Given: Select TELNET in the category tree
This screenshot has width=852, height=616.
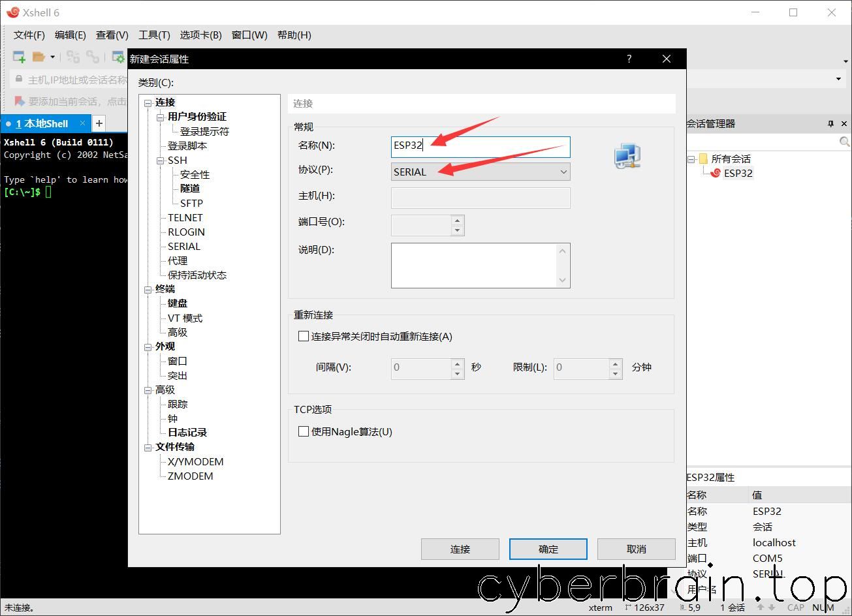Looking at the screenshot, I should pos(185,217).
